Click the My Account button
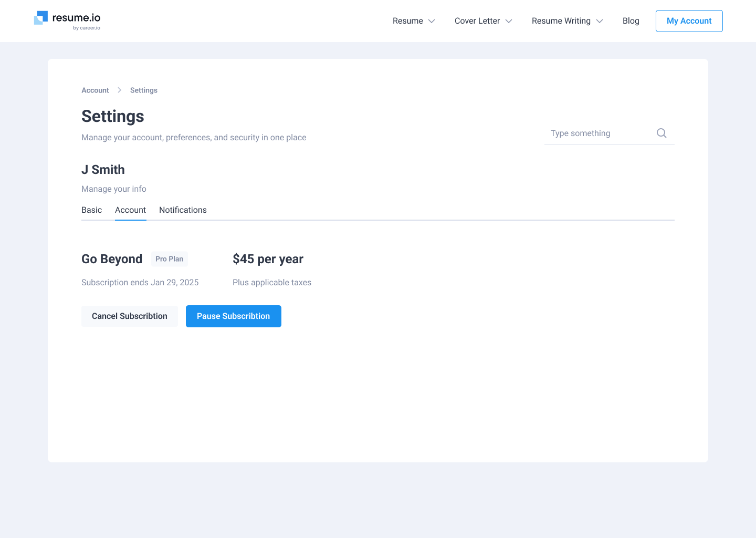This screenshot has width=756, height=538. click(689, 21)
